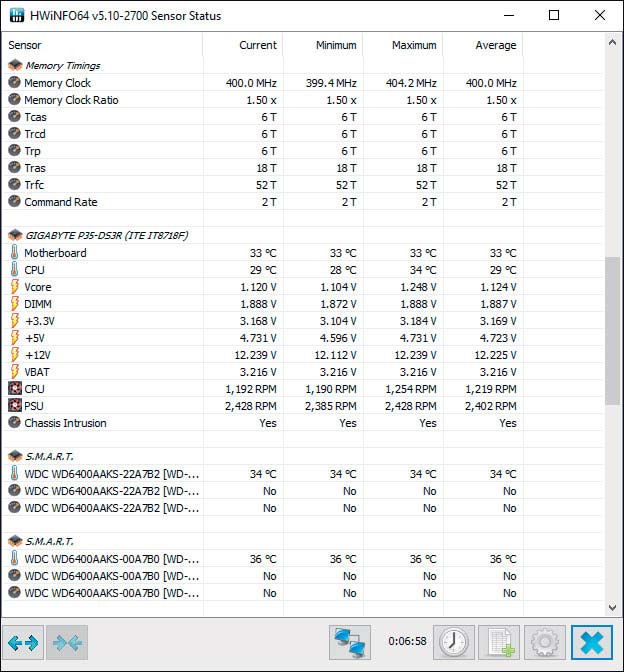Viewport: 624px width, 672px height.
Task: Select the Memory Clock Ratio row
Action: pyautogui.click(x=303, y=100)
